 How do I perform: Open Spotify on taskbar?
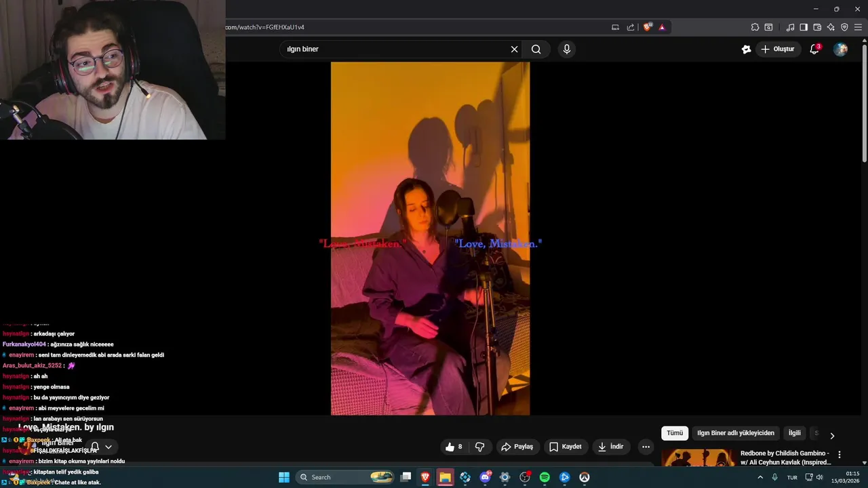(545, 477)
